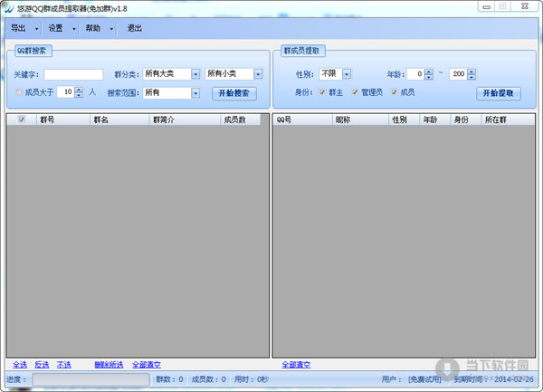Screen dimensions: 543x392
Task: Click the 进度 progress bar
Action: coord(90,379)
